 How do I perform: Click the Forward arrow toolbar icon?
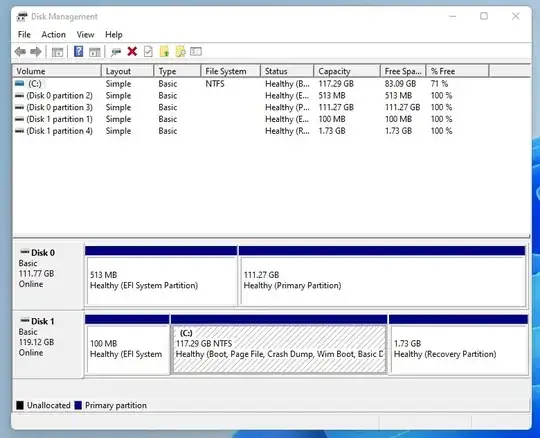point(36,52)
